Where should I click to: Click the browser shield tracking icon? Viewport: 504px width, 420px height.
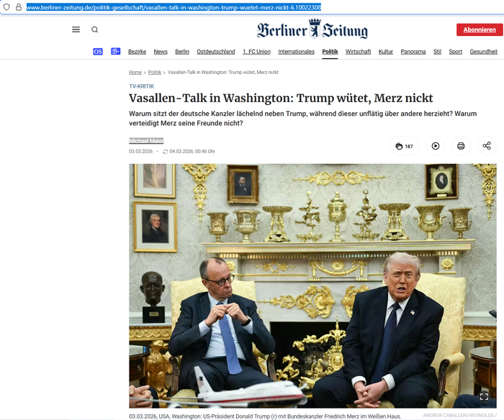(x=6, y=7)
